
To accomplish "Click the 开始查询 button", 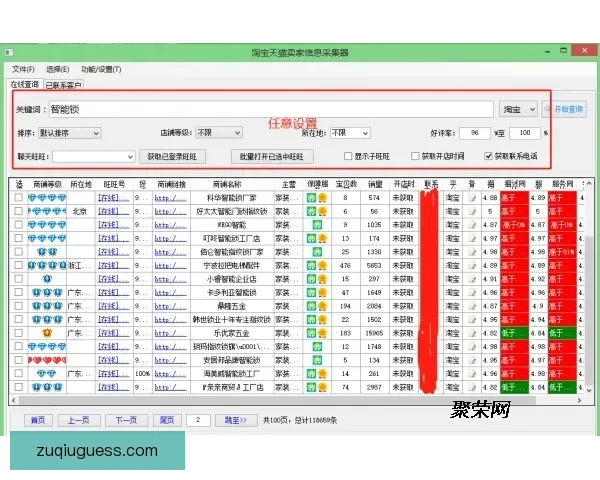I will click(564, 109).
